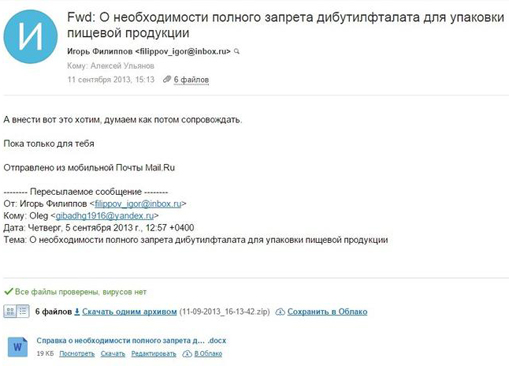Switch attachments to list view

coord(23,311)
